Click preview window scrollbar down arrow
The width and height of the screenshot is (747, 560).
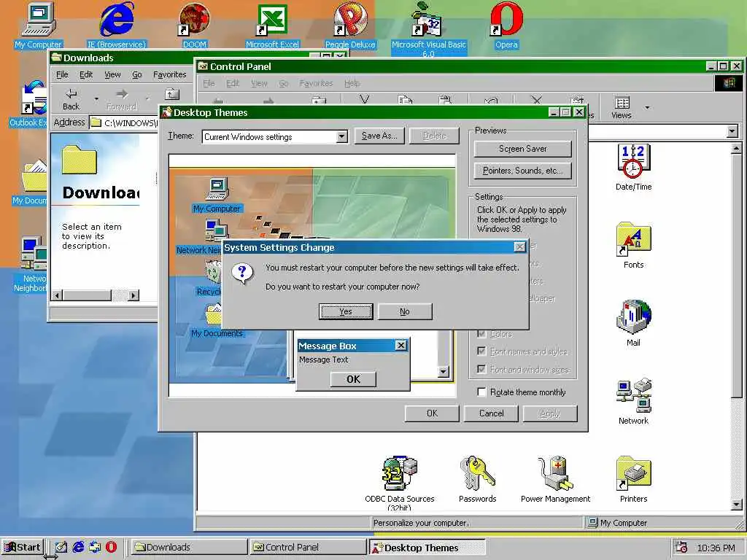pyautogui.click(x=444, y=371)
